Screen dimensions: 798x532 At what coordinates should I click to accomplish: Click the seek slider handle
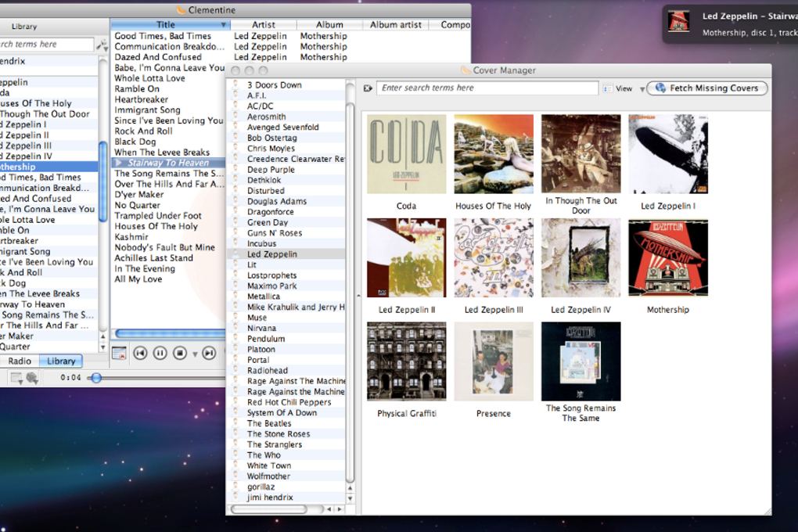95,378
